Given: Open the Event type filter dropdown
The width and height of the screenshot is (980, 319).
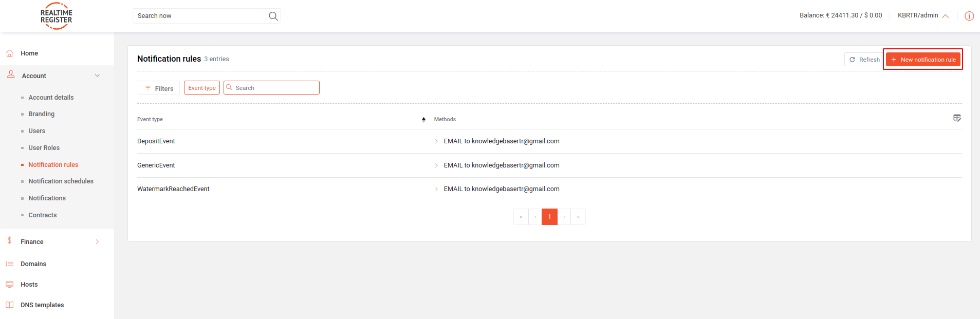Looking at the screenshot, I should [202, 88].
